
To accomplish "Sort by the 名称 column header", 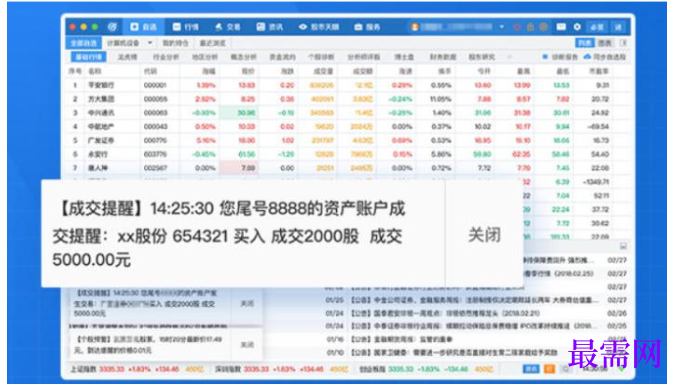I will click(x=95, y=71).
